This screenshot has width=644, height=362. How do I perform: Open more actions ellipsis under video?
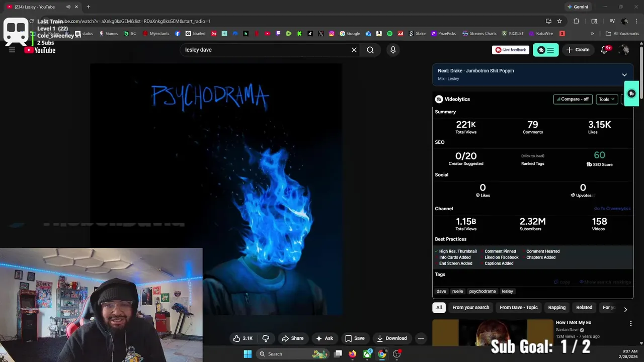point(421,338)
